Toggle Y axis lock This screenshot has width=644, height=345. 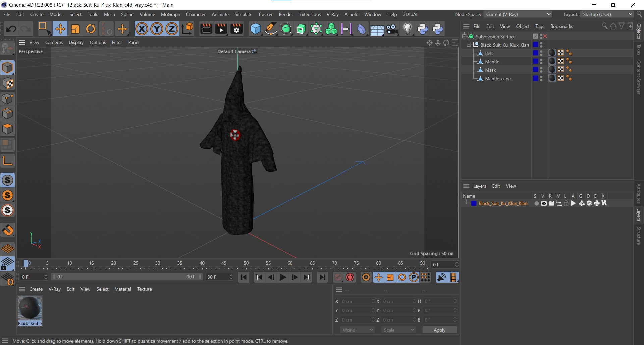(x=157, y=29)
